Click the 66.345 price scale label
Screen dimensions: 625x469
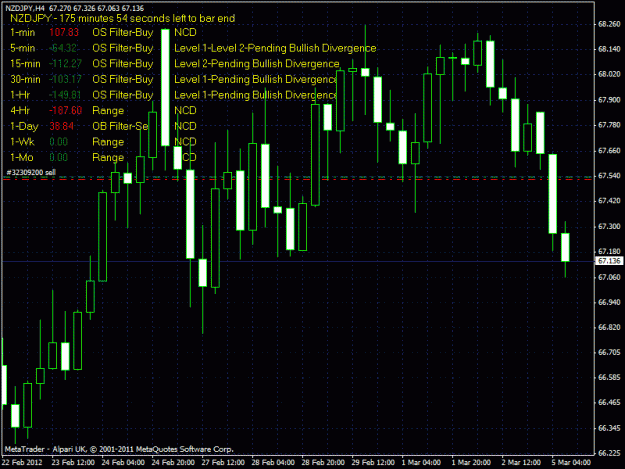pos(609,428)
